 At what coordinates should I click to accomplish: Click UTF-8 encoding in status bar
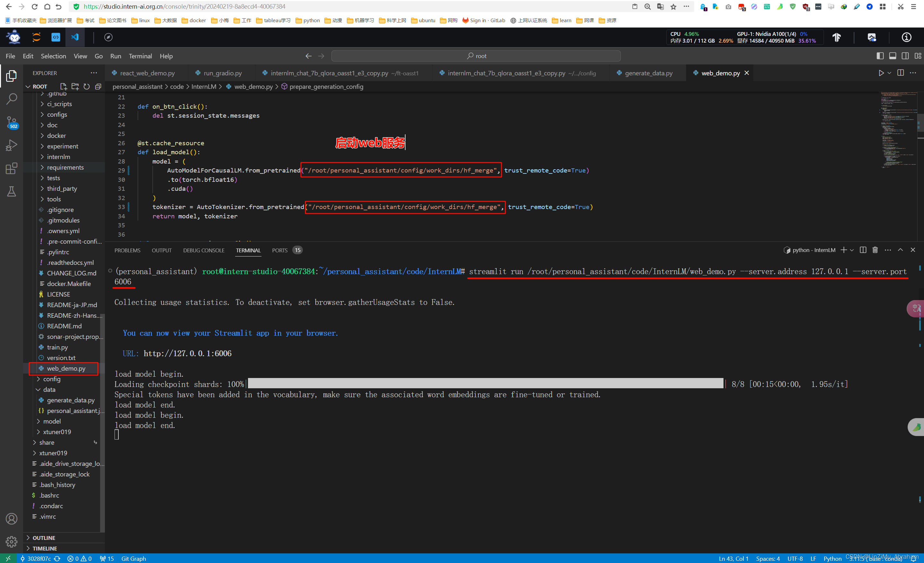[x=795, y=559]
